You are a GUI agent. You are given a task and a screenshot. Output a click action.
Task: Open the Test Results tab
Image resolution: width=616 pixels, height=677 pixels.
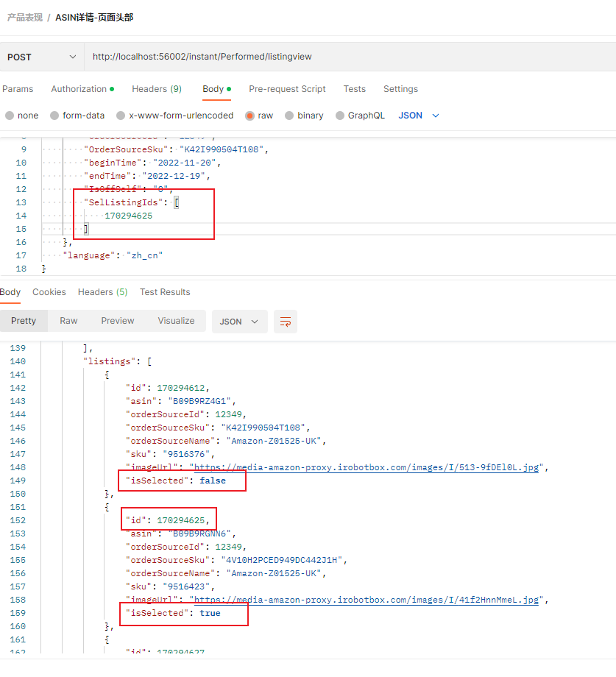(165, 292)
